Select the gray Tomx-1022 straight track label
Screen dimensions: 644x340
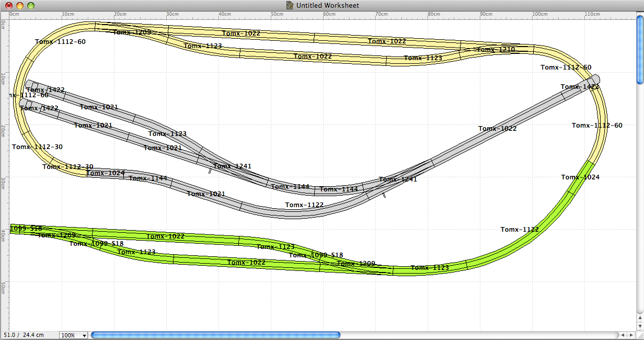point(498,129)
